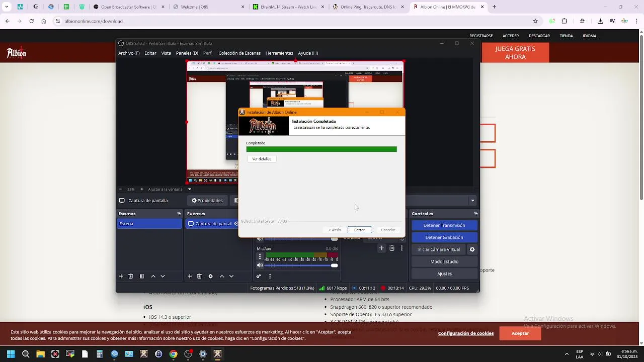This screenshot has height=362, width=644.
Task: Open the Chrome extensions puzzle icon
Action: pyautogui.click(x=564, y=21)
